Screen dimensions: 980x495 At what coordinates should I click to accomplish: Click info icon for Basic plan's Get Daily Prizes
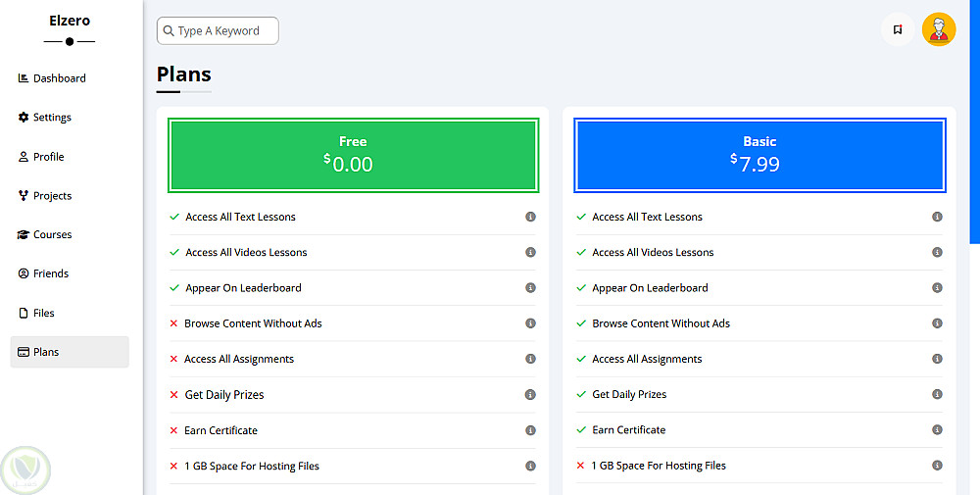(x=937, y=395)
